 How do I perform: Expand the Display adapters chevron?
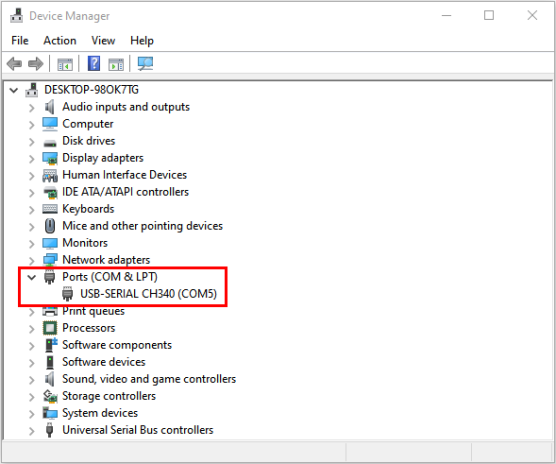[32, 159]
